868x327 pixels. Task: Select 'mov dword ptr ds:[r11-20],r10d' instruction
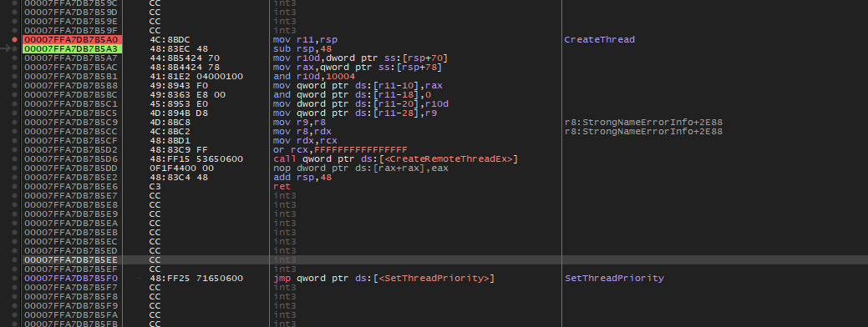[360, 103]
